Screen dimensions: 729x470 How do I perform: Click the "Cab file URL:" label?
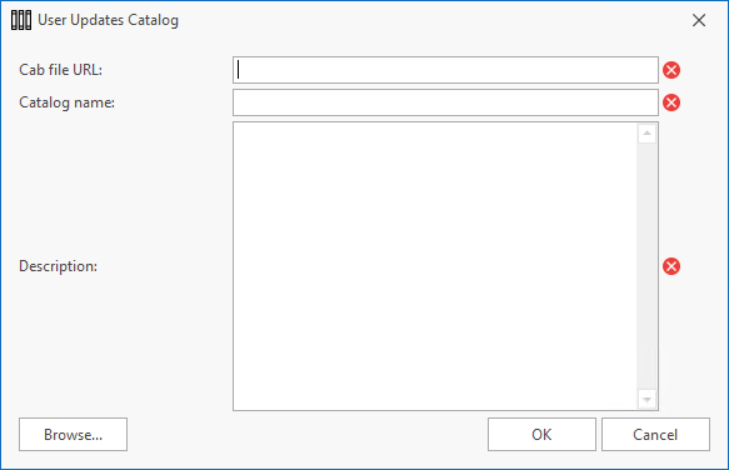coord(61,70)
